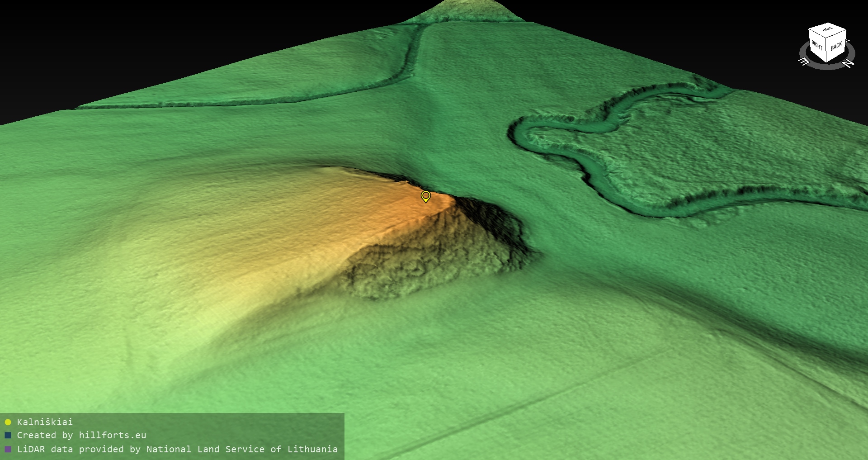Select the BACK face of the navigation cube
Viewport: 868px width, 460px height.
pyautogui.click(x=836, y=46)
